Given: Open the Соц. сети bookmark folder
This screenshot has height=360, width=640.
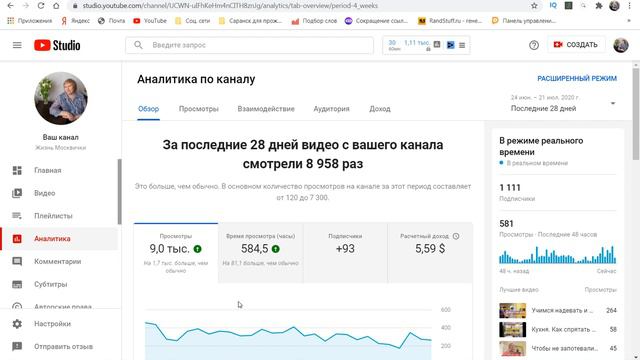Looking at the screenshot, I should pyautogui.click(x=192, y=21).
